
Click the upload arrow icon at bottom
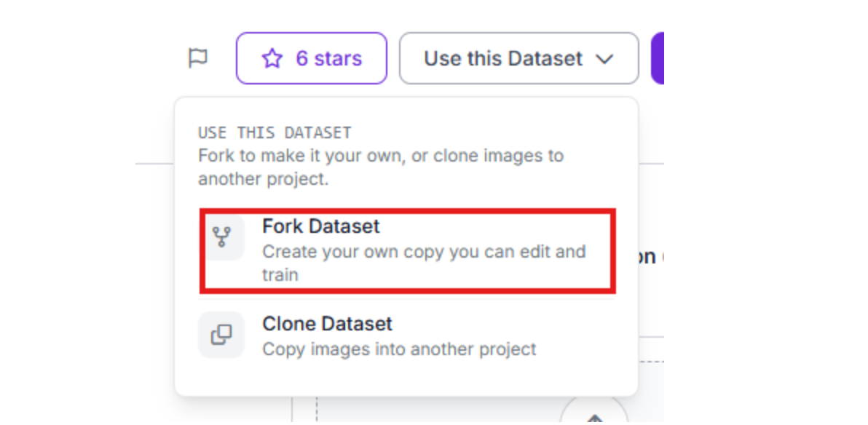(x=595, y=418)
